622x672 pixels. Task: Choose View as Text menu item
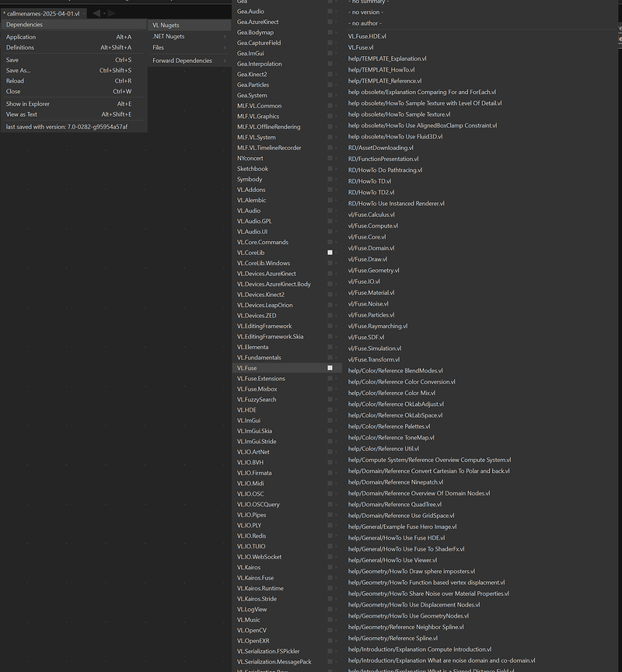click(x=74, y=114)
